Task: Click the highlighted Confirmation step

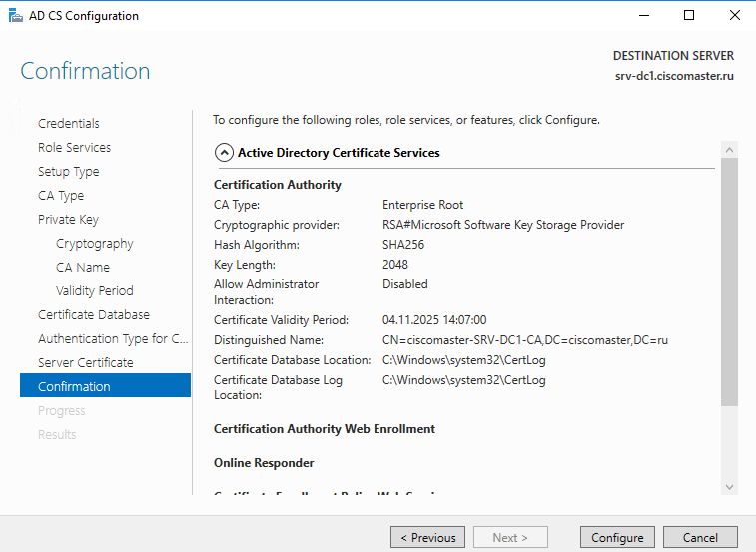Action: (x=105, y=385)
